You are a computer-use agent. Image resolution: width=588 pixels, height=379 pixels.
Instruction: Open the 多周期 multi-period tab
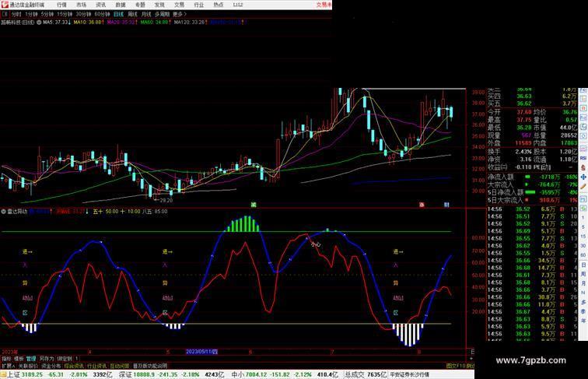[x=162, y=14]
